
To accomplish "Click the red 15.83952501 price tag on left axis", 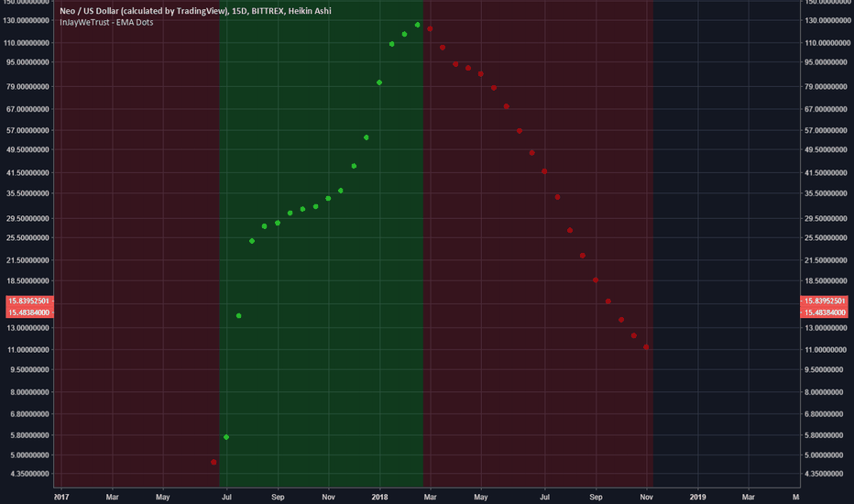I will point(29,301).
